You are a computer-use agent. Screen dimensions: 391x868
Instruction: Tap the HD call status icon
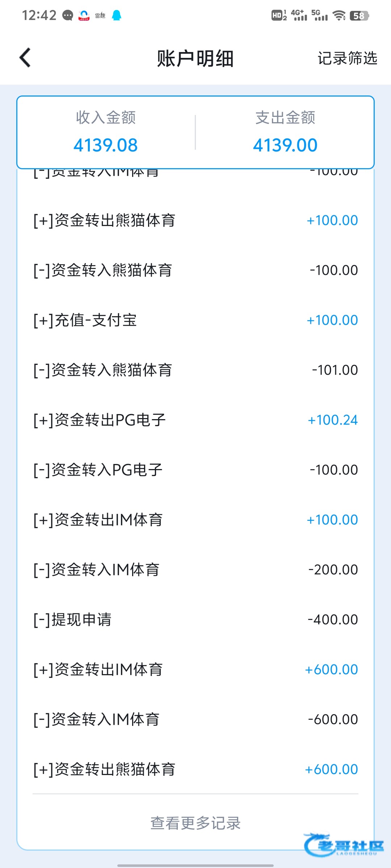[x=279, y=16]
